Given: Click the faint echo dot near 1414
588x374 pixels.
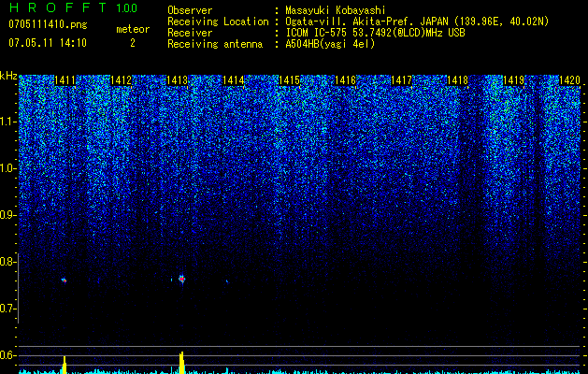Looking at the screenshot, I should [227, 280].
